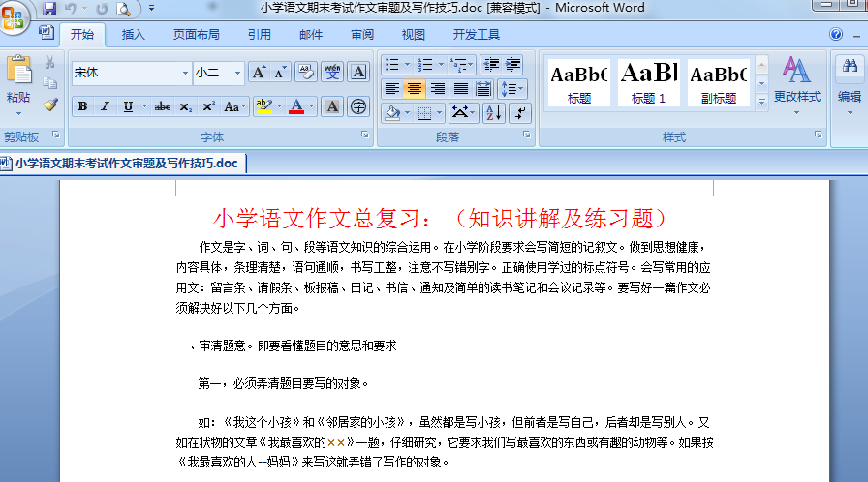Apply character border
868x482 pixels.
(358, 73)
